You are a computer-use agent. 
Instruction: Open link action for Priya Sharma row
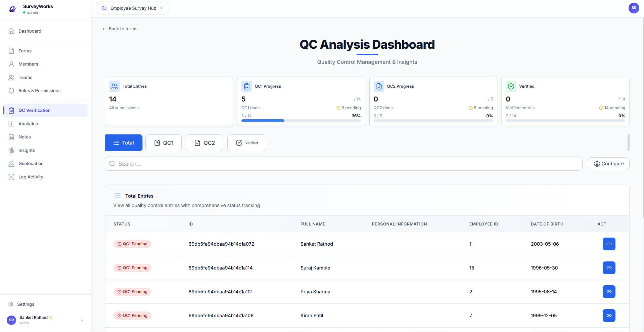pos(609,292)
